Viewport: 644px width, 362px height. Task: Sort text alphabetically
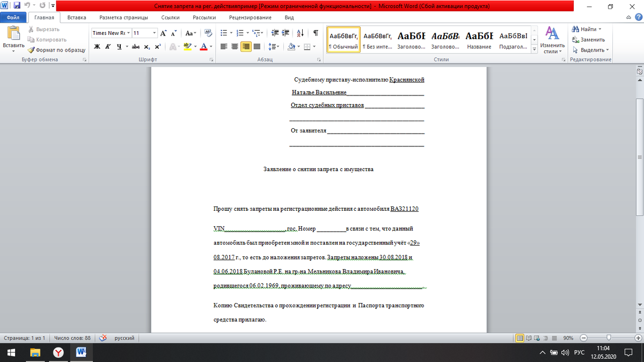coord(300,33)
